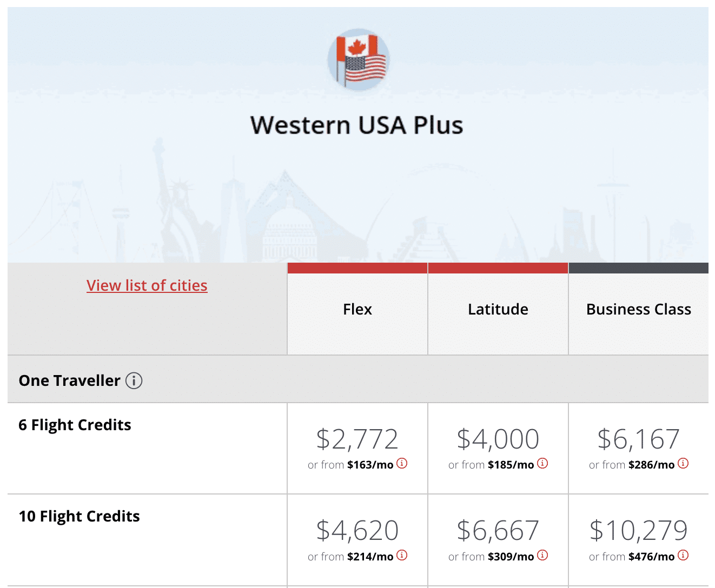Click info icon beside $163/mo
The height and width of the screenshot is (588, 715).
tap(402, 463)
